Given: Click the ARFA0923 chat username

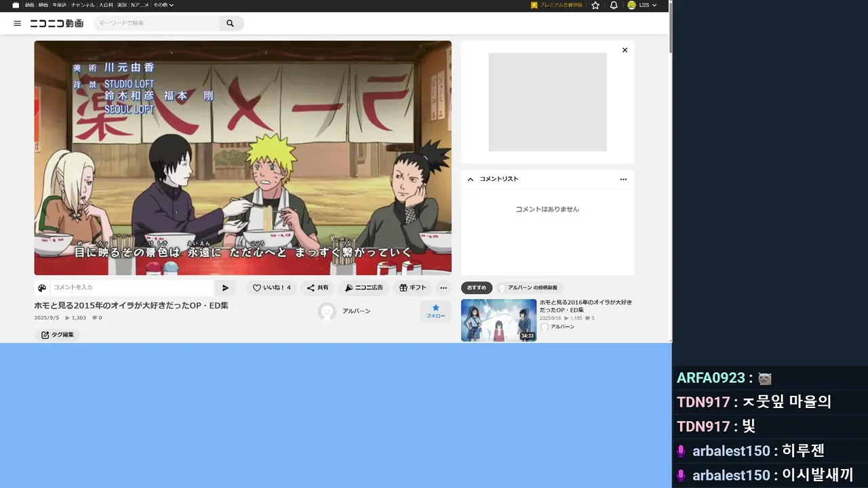Looking at the screenshot, I should (x=711, y=378).
